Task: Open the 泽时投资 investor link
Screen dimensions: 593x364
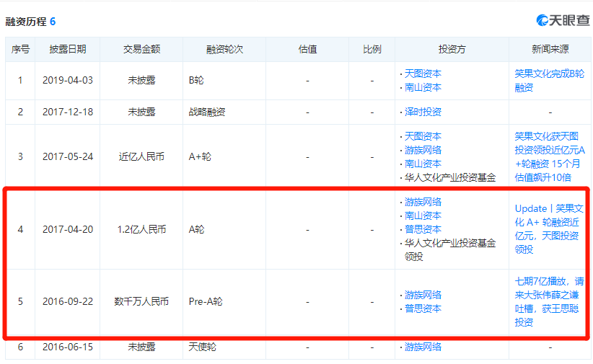Action: point(423,112)
